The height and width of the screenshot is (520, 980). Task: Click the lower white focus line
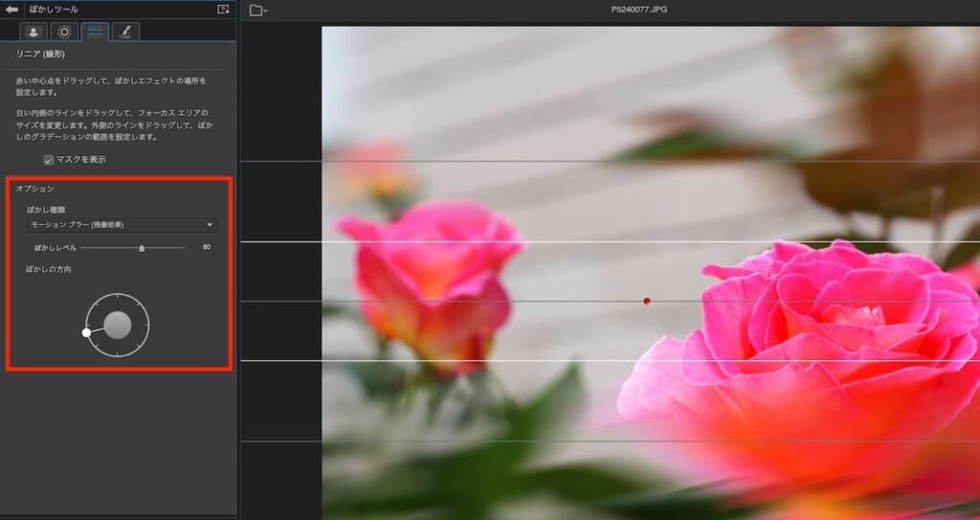coord(610,360)
